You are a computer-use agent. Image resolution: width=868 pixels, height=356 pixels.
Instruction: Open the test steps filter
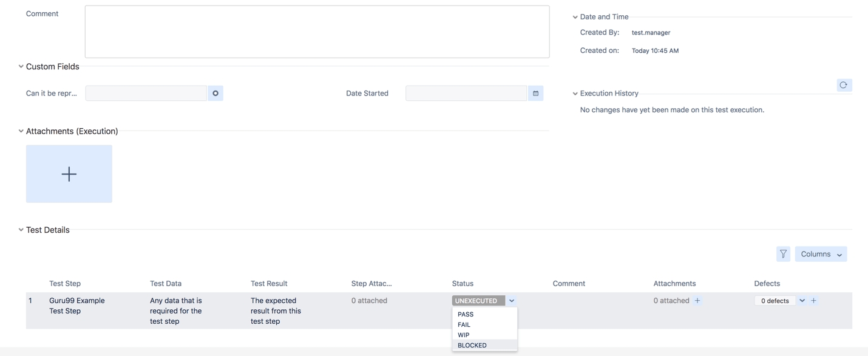tap(783, 254)
